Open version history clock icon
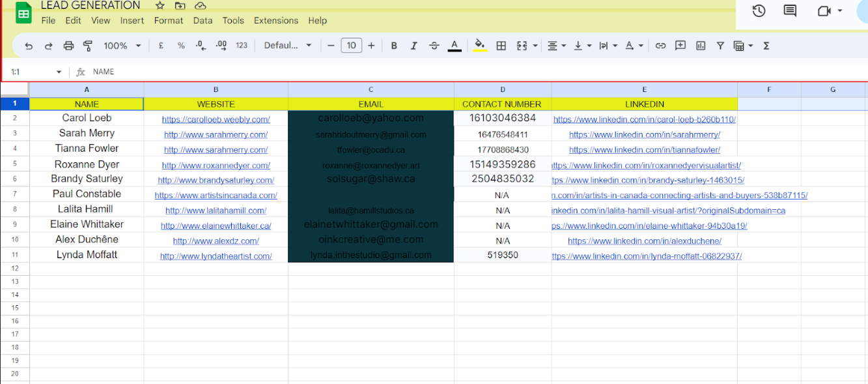The height and width of the screenshot is (384, 868). [759, 10]
